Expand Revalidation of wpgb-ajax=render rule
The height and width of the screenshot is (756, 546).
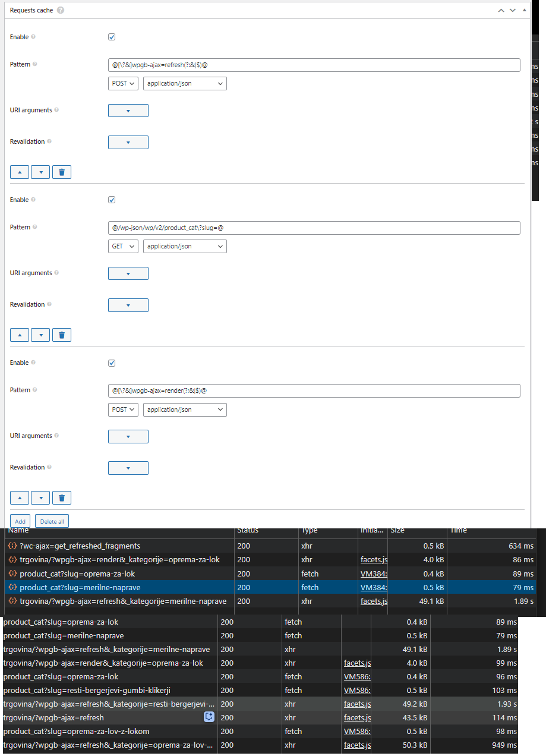pos(128,468)
